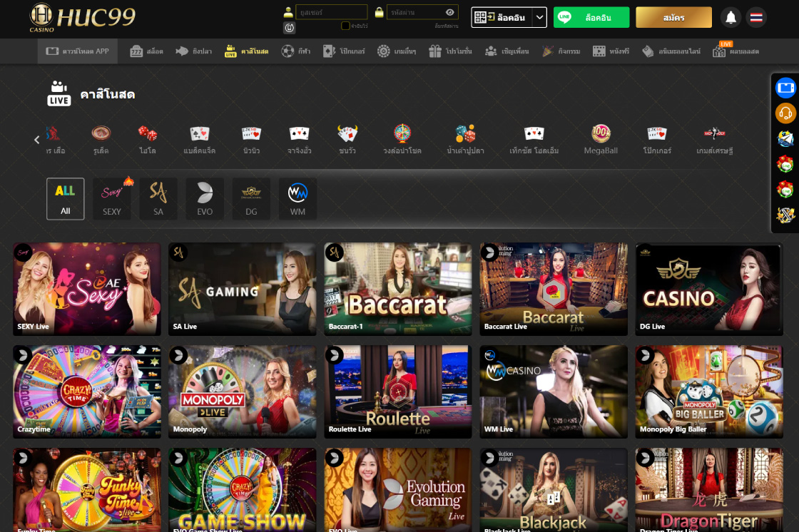Select the Texas Hold'em (เท็กซัส โฮลเอ็ม) type
Image resolution: width=799 pixels, height=532 pixels.
pos(534,140)
